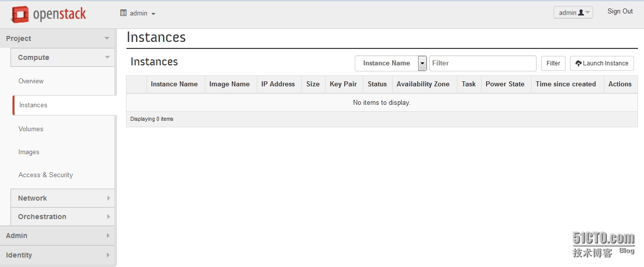Expand the Identity section
This screenshot has width=644, height=267.
point(57,255)
